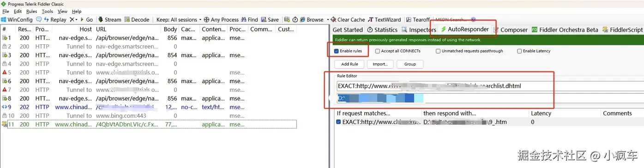Select session 9 with 202 result
The image size is (644, 168).
[148, 107]
